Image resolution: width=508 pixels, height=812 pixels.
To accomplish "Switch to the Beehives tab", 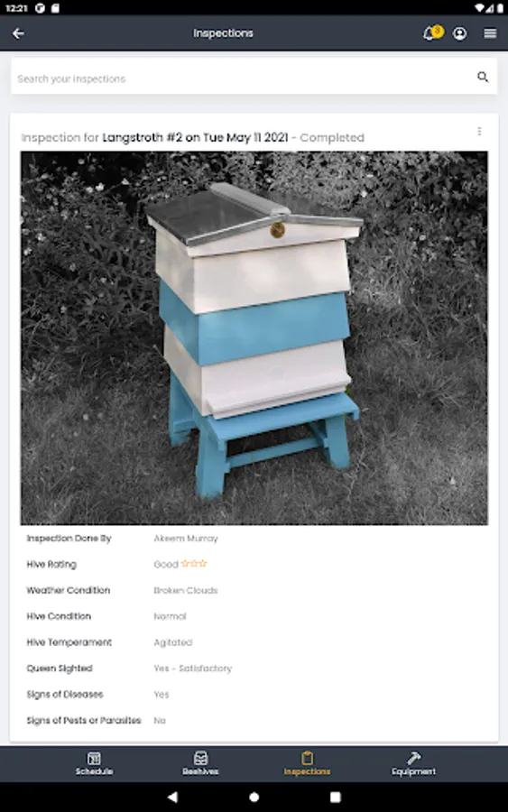I will 200,764.
